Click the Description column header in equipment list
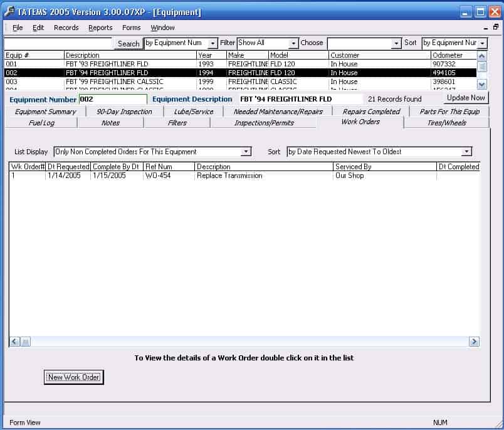 coord(130,55)
